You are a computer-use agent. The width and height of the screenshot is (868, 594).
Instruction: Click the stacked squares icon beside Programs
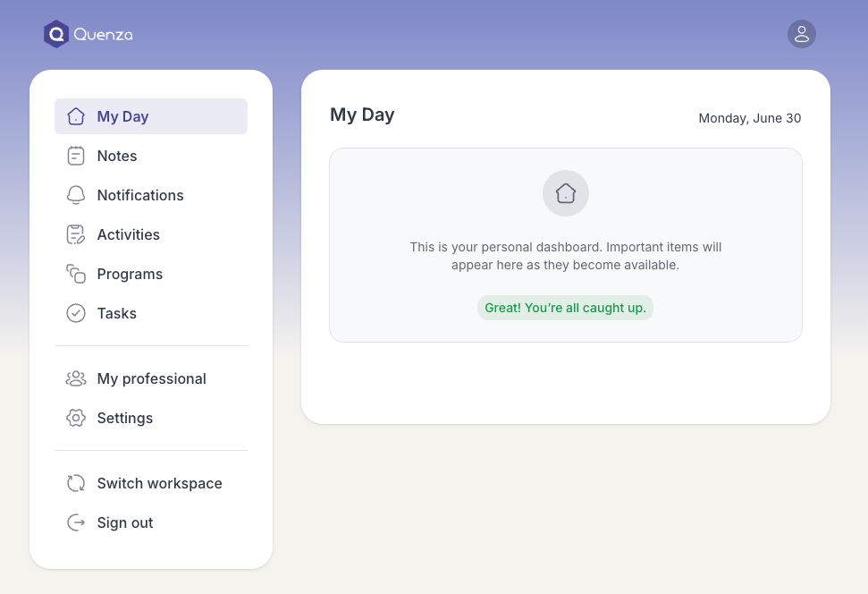click(x=76, y=274)
